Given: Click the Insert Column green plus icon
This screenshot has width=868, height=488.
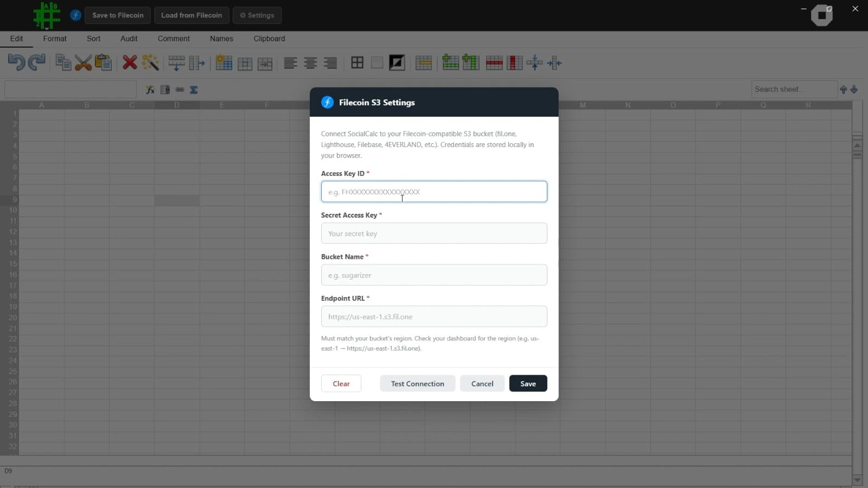Looking at the screenshot, I should coord(470,62).
